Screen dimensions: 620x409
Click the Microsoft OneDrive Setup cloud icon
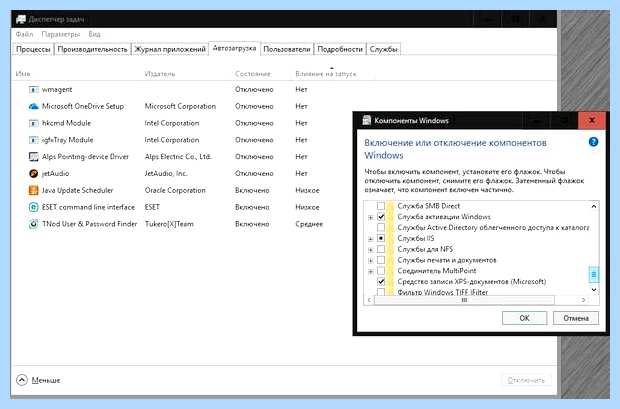[x=34, y=106]
